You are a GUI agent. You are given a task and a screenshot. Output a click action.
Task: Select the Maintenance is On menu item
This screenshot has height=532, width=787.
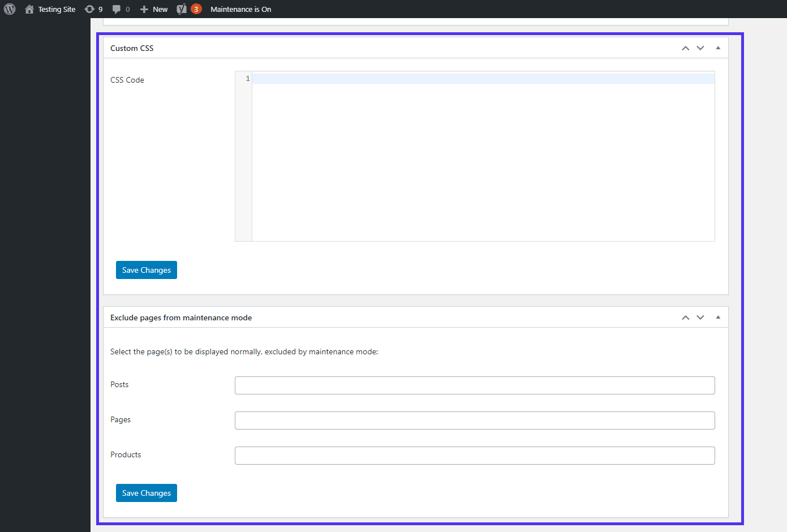240,8
